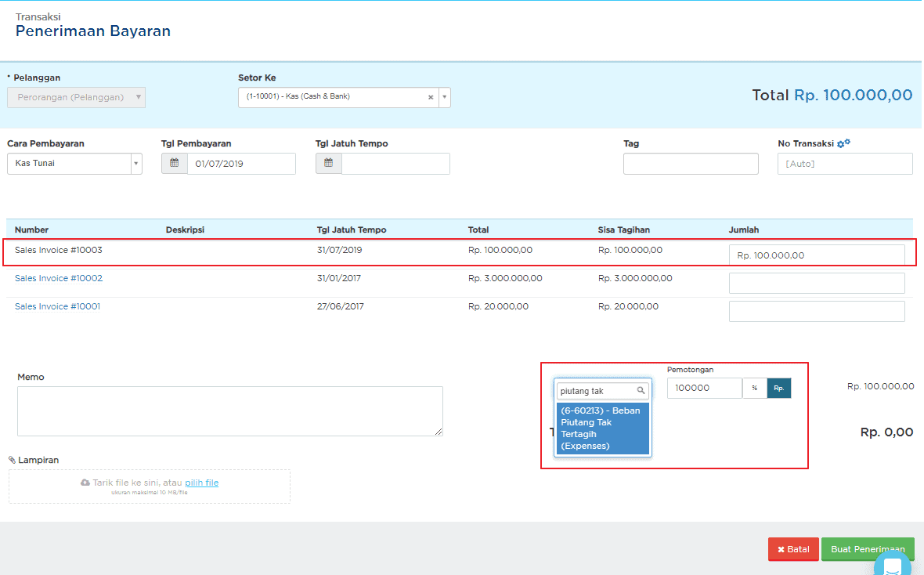This screenshot has width=924, height=575.
Task: Click inside the Memo text area
Action: (x=229, y=411)
